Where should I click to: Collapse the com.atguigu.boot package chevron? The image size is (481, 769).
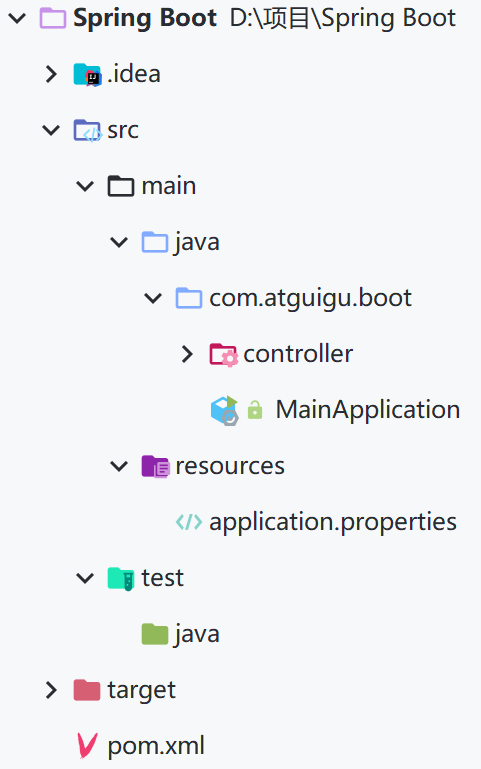pyautogui.click(x=153, y=298)
